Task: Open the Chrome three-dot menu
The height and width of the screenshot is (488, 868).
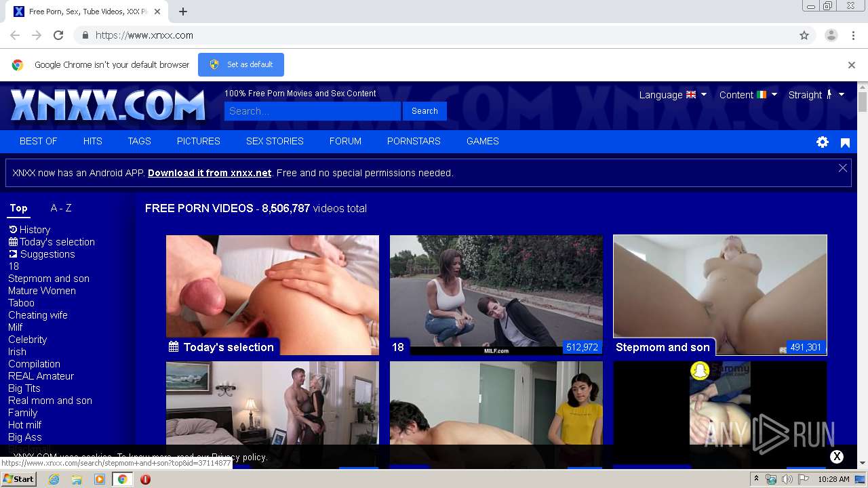Action: 853,35
